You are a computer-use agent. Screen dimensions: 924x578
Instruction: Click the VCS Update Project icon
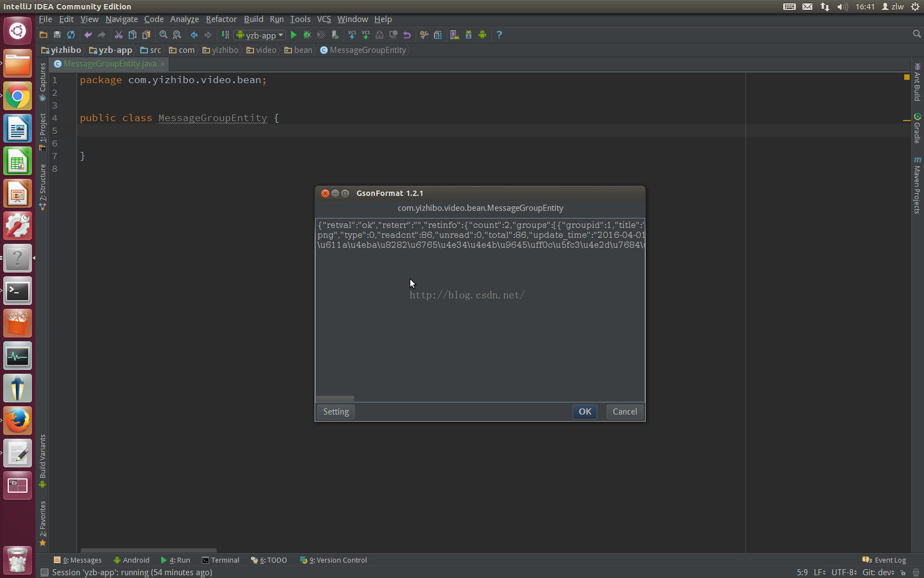[352, 35]
